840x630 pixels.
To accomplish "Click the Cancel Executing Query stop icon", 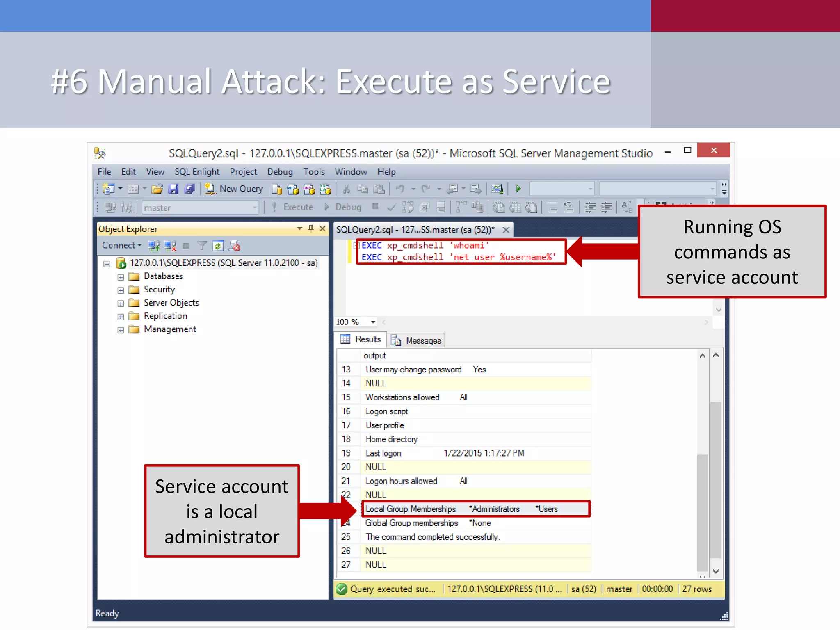I will click(375, 207).
